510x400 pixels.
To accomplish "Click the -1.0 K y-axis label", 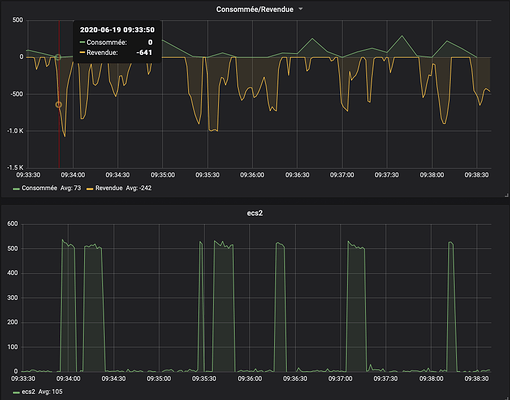I will click(x=15, y=131).
